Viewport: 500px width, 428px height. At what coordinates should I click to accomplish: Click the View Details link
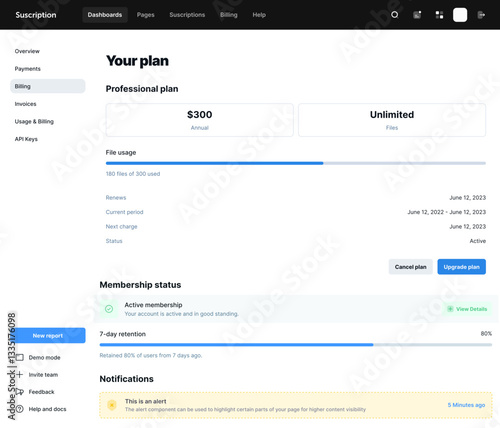(468, 309)
